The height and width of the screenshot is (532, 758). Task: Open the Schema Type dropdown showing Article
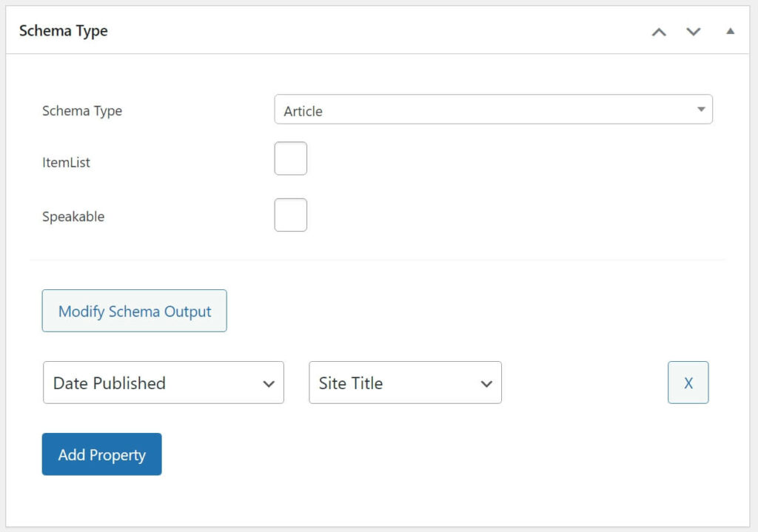493,109
